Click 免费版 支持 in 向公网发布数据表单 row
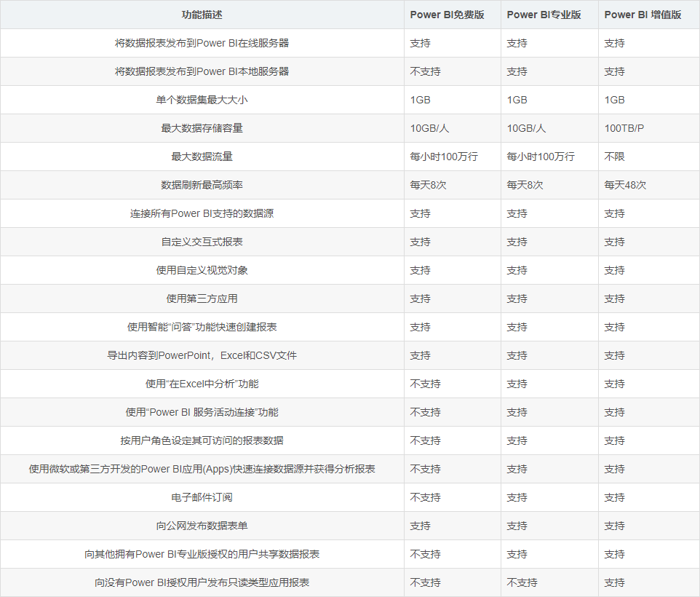Image resolution: width=700 pixels, height=597 pixels. pyautogui.click(x=420, y=526)
